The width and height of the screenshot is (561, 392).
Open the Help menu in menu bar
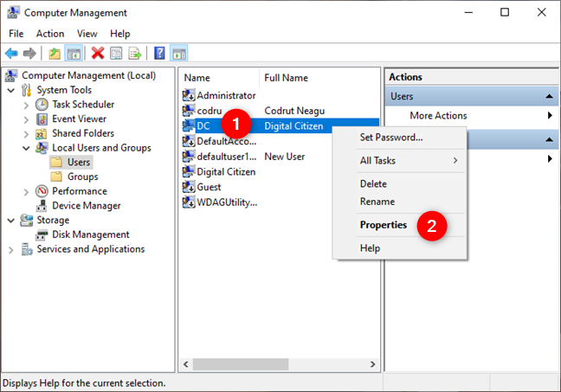point(119,34)
